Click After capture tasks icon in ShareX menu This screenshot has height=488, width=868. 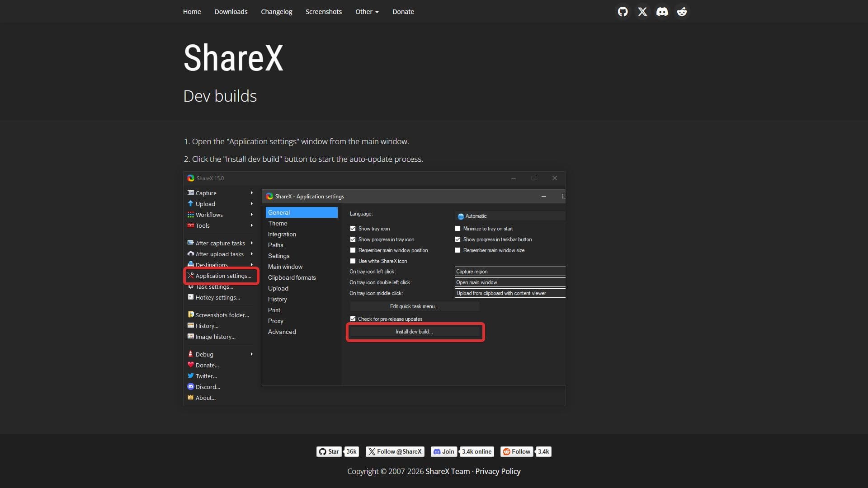[x=191, y=243]
